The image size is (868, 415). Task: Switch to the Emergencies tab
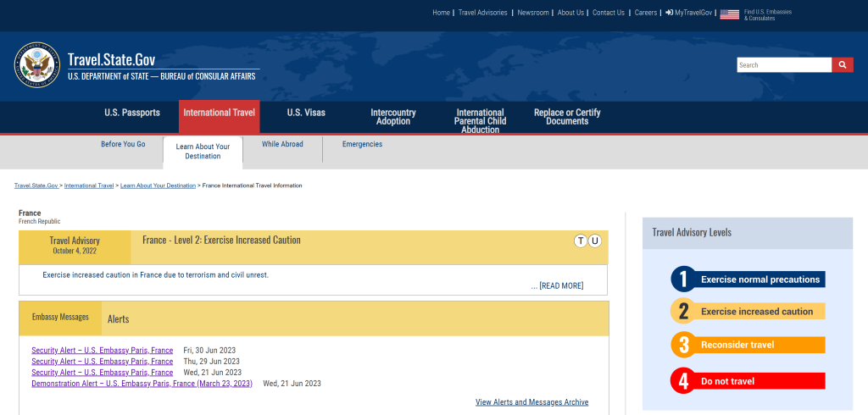[x=362, y=144]
